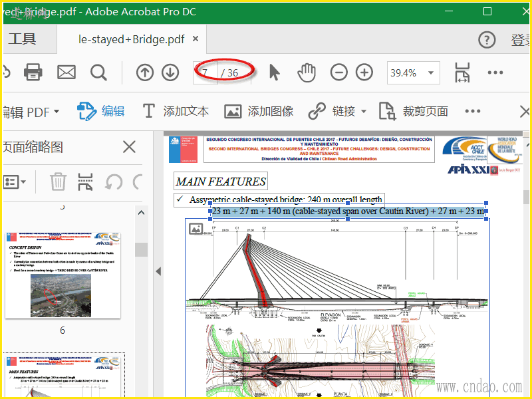This screenshot has width=532, height=399.
Task: Choose the Selection arrow tool
Action: click(x=275, y=72)
